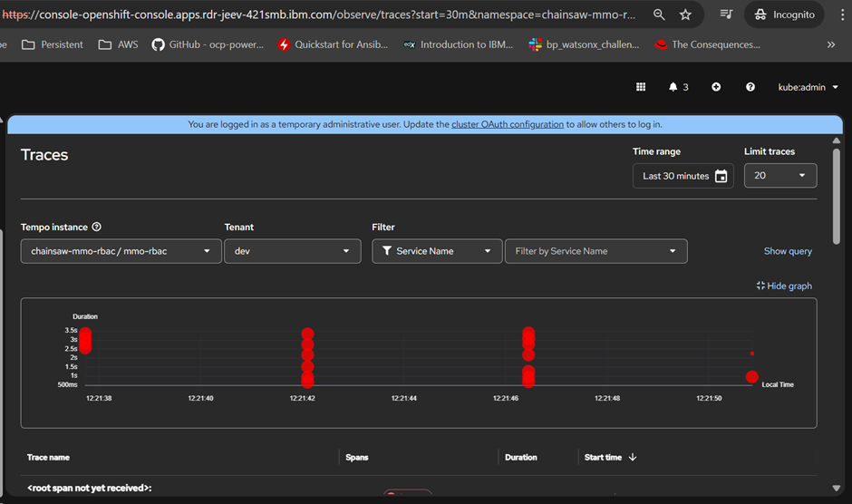The image size is (852, 504).
Task: Hide the duration graph
Action: click(784, 286)
